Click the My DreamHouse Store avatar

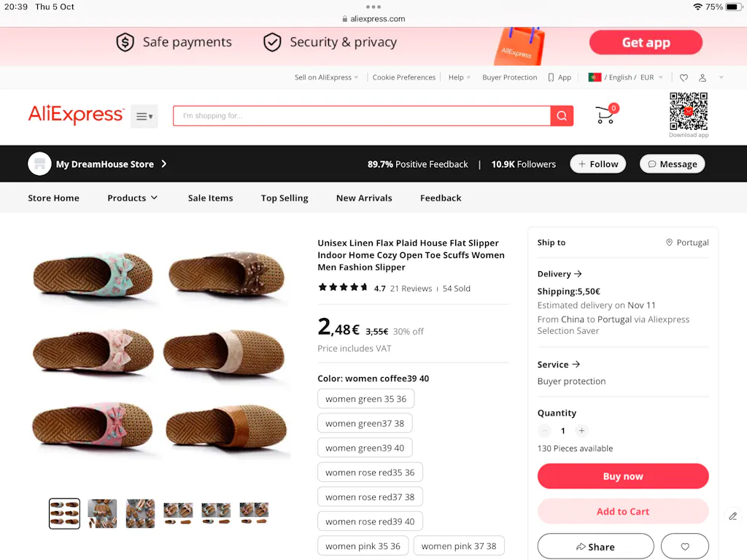click(39, 164)
